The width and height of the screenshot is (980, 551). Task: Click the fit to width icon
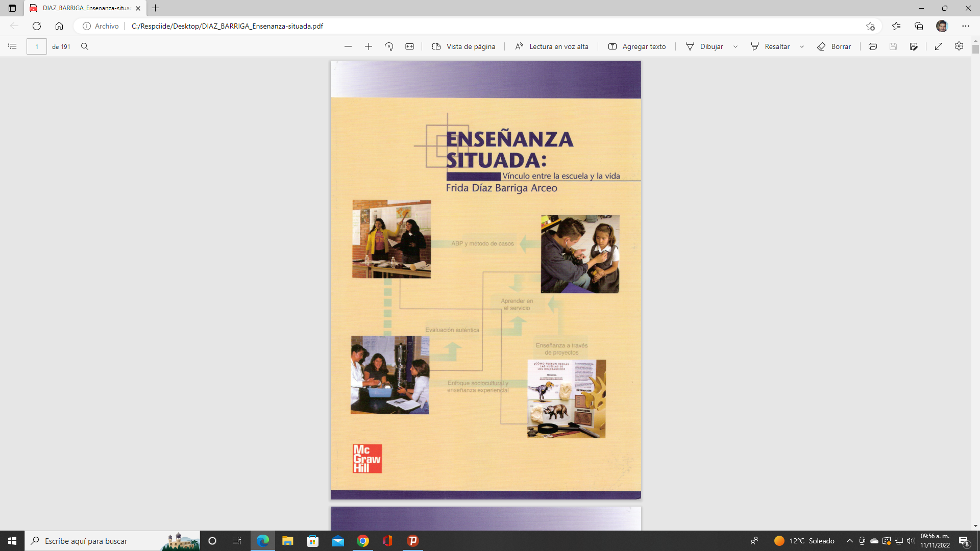pyautogui.click(x=409, y=46)
